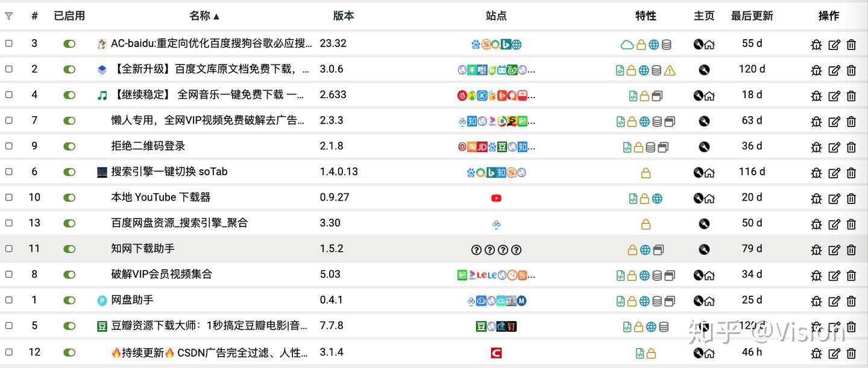
Task: Open script AC-baidu:重定向优化百度搜狗谷歌必应搜
Action: 212,43
